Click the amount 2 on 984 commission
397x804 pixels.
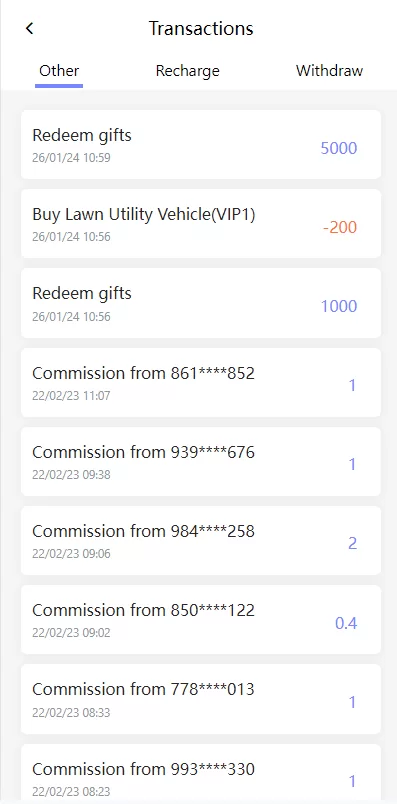point(352,544)
